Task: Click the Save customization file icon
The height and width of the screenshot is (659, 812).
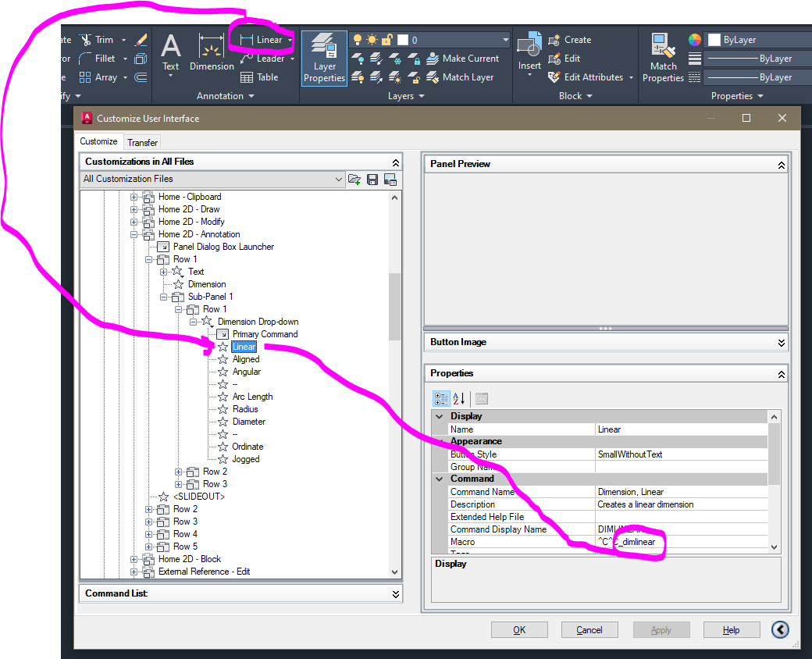Action: pyautogui.click(x=372, y=179)
